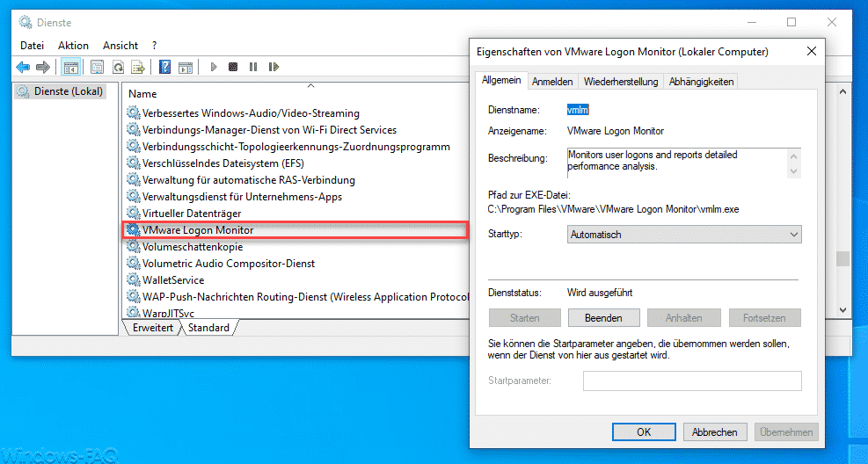Click the Export list toolbar icon
The image size is (868, 464).
tap(138, 68)
